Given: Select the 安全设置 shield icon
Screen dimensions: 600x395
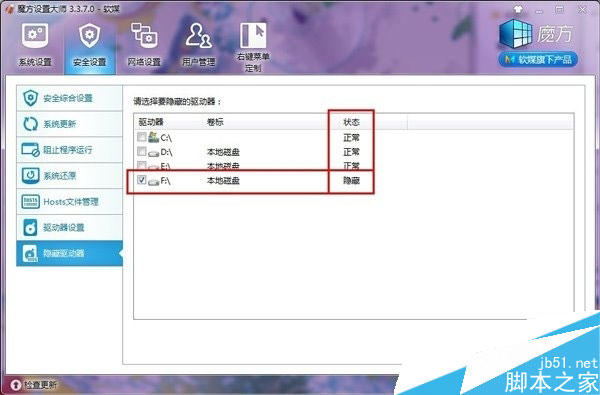Looking at the screenshot, I should (x=90, y=35).
